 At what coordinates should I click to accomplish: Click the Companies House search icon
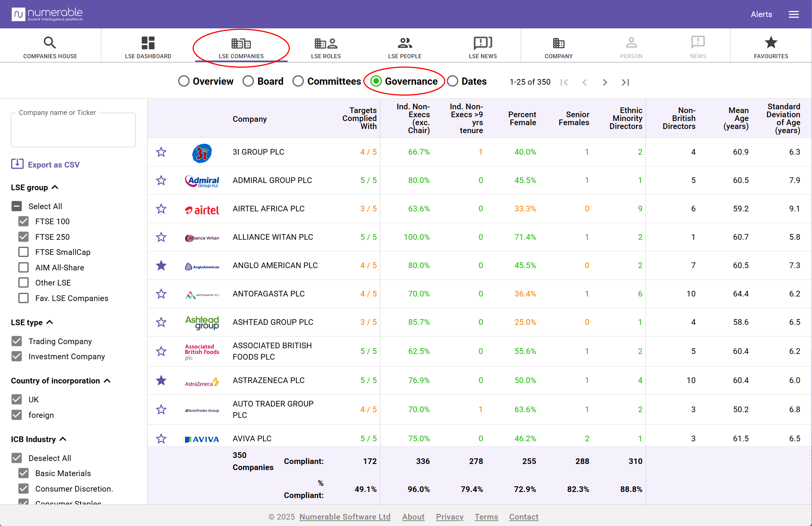(50, 43)
